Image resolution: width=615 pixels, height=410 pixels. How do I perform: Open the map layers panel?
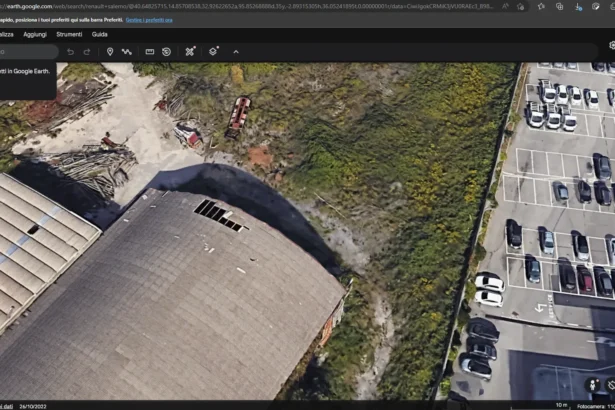[214, 51]
